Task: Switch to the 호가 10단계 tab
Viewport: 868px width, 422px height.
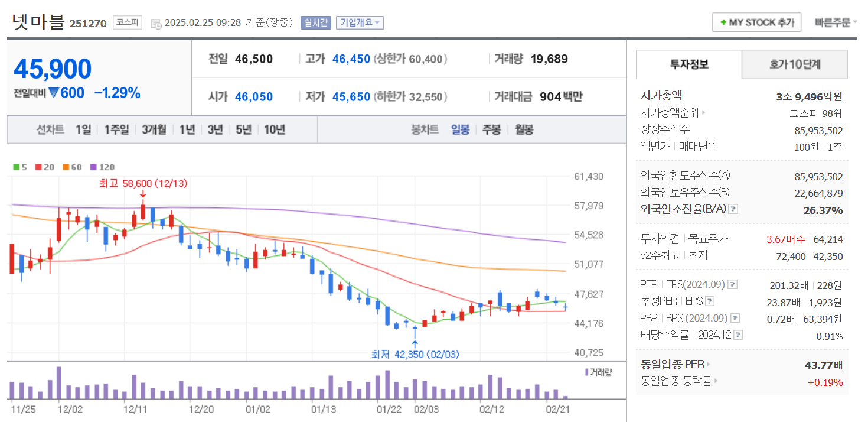Action: [794, 64]
